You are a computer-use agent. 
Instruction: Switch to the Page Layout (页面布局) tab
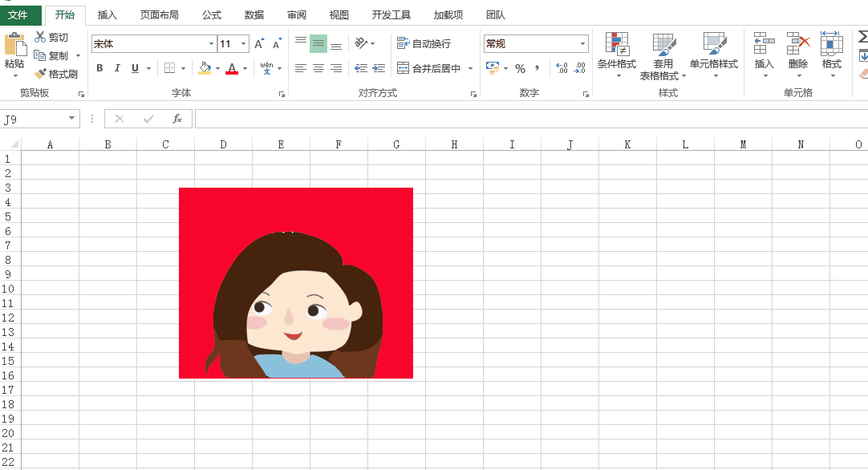[x=159, y=15]
